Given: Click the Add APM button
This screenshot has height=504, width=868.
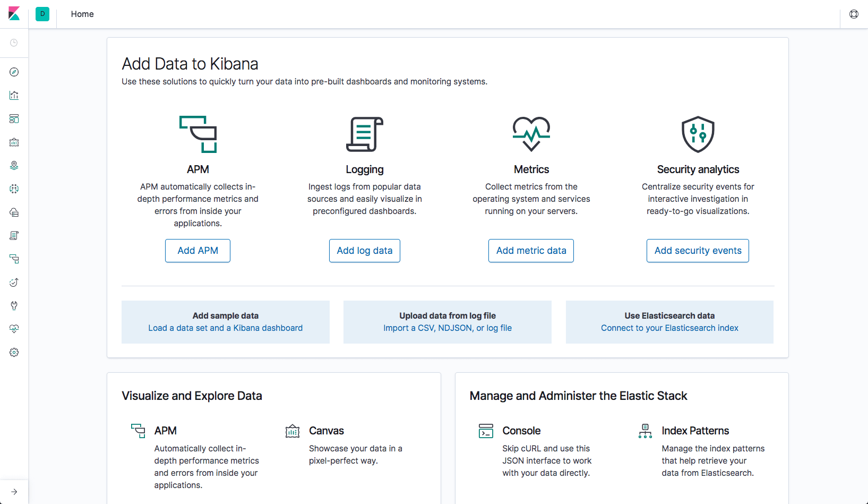Looking at the screenshot, I should click(197, 251).
